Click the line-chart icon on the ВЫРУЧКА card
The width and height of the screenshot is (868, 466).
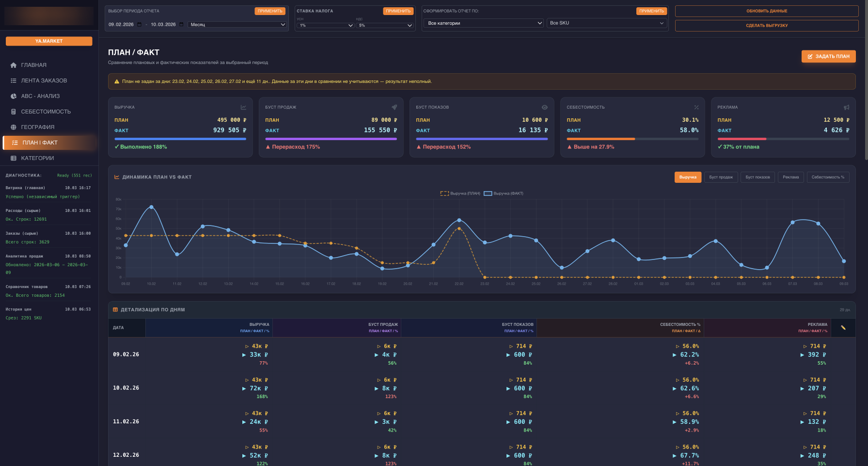pyautogui.click(x=243, y=107)
